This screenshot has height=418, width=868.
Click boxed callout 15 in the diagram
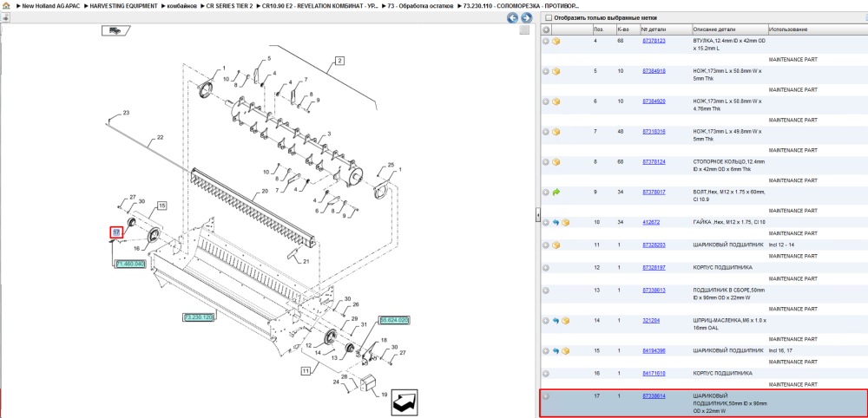tap(161, 206)
